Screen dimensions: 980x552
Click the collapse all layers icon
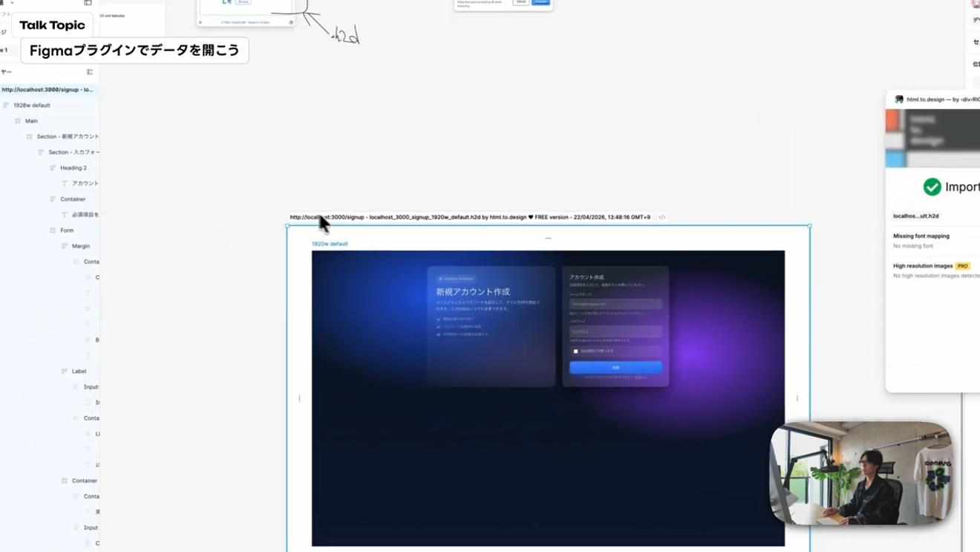tap(90, 72)
